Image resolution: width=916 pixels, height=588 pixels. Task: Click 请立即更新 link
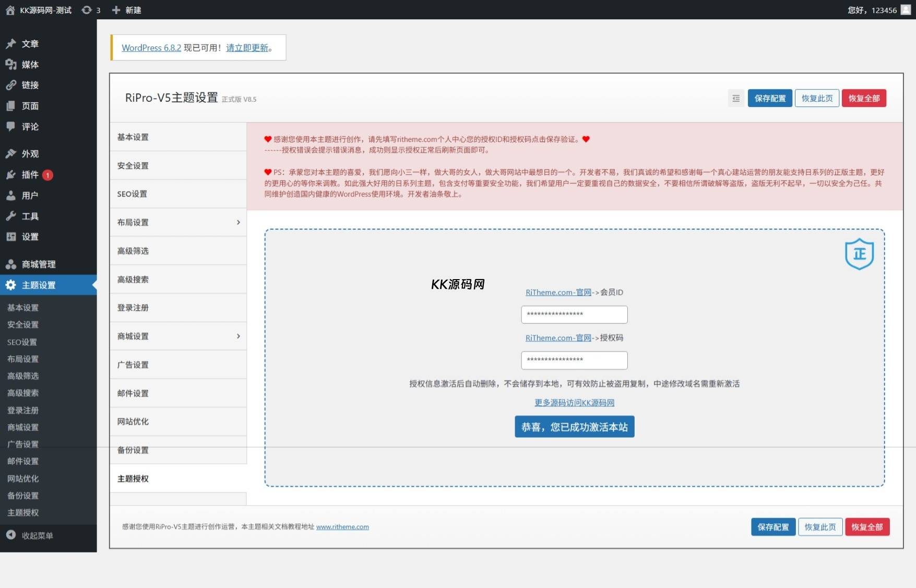[247, 47]
